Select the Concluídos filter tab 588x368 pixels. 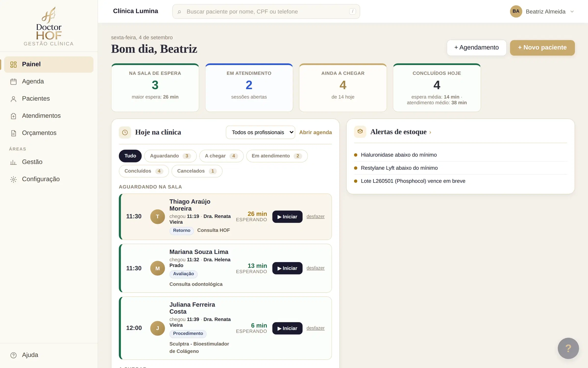144,171
